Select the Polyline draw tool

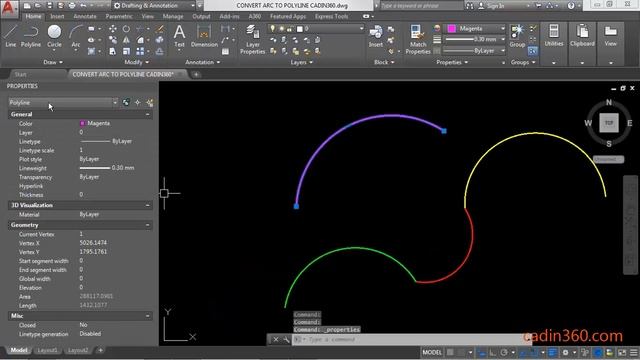[x=31, y=36]
